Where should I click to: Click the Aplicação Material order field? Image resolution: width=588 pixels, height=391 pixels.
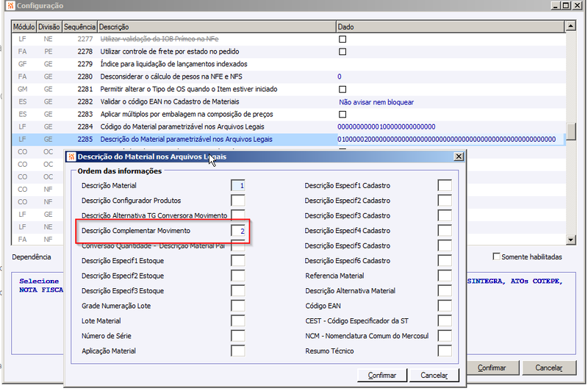click(237, 351)
